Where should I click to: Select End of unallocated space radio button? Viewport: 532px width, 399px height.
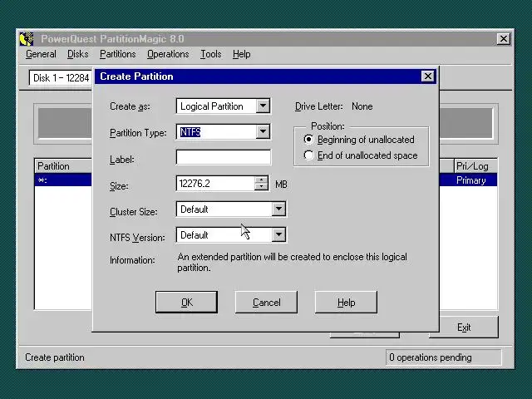point(308,155)
